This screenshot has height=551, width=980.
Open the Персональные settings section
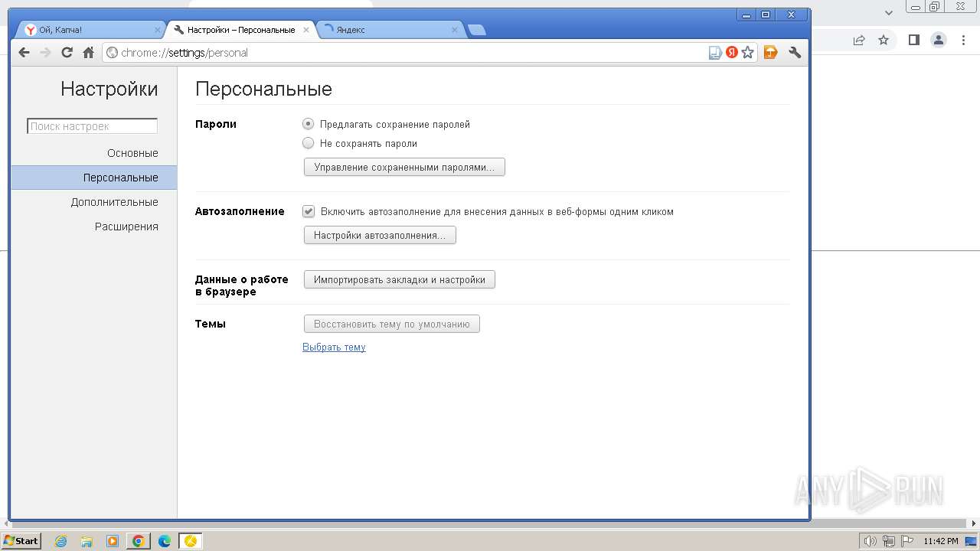click(x=93, y=178)
